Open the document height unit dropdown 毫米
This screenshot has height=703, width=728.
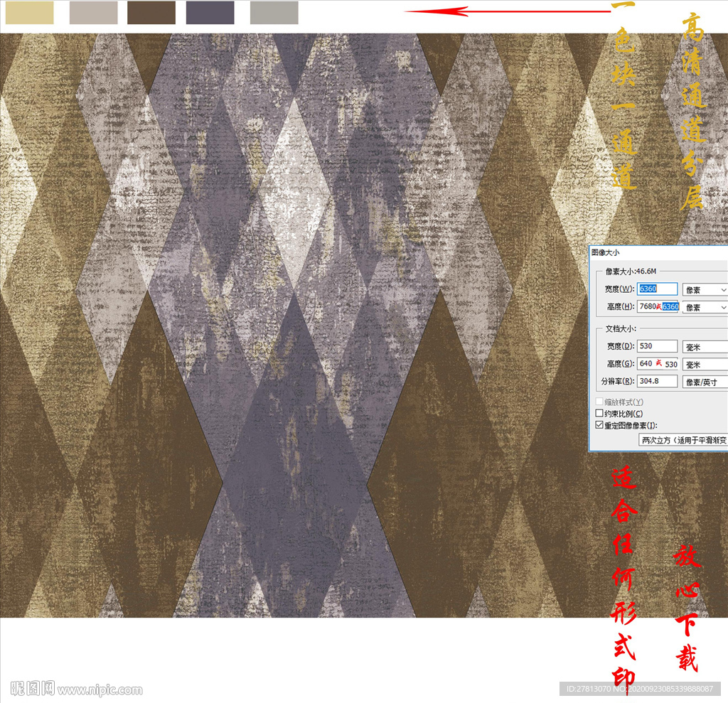click(705, 365)
